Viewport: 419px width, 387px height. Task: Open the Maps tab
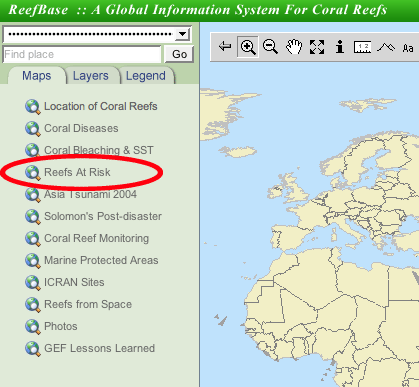click(x=37, y=76)
